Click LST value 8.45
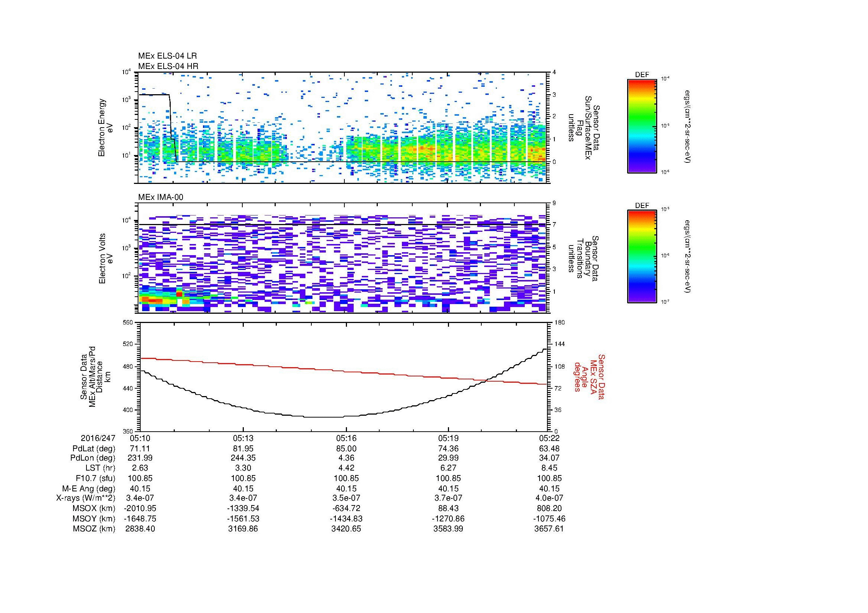The image size is (868, 613). (x=549, y=468)
